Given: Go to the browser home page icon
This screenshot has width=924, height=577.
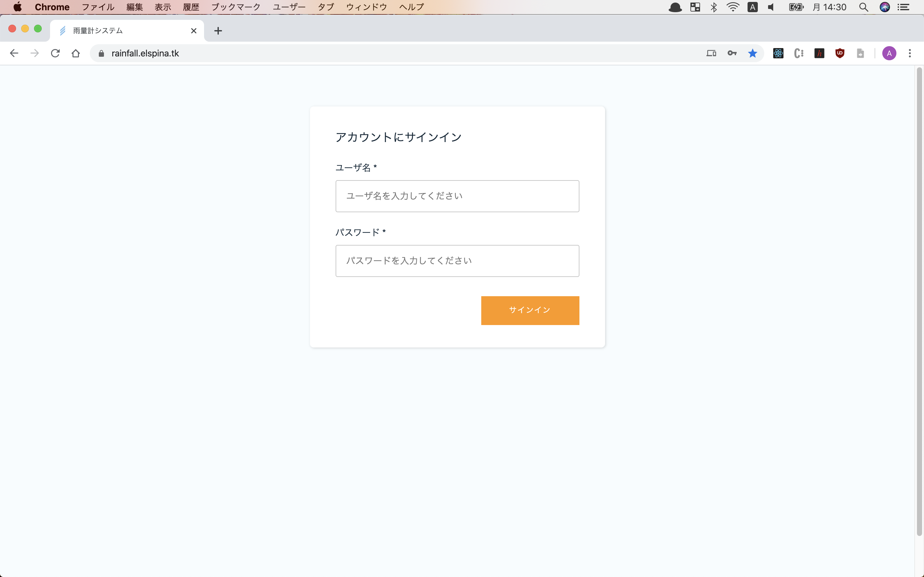Looking at the screenshot, I should point(76,53).
